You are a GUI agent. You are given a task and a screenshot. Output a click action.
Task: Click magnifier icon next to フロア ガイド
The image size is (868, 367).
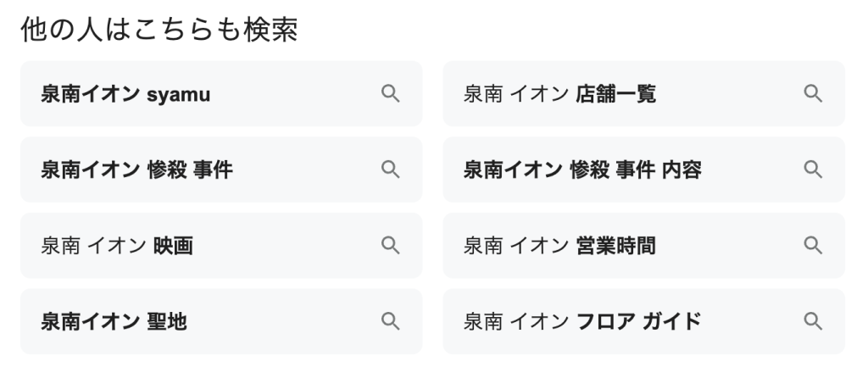812,321
